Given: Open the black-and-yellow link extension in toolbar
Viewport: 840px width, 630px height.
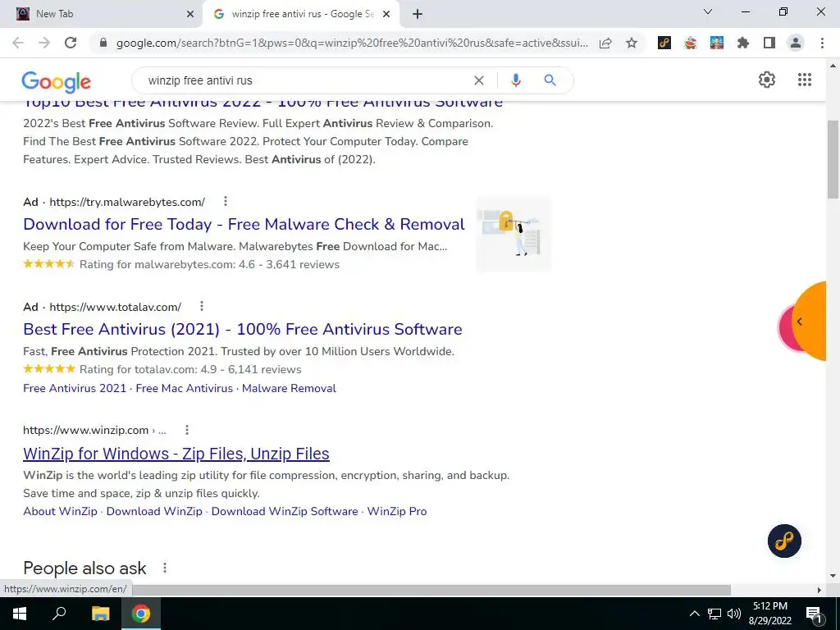Looking at the screenshot, I should pos(664,43).
